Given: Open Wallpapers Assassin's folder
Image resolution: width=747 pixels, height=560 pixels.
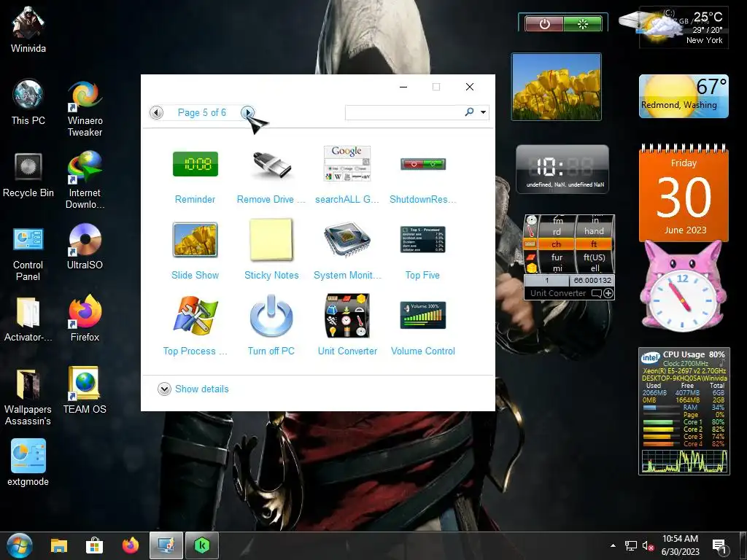Looking at the screenshot, I should pos(28,397).
